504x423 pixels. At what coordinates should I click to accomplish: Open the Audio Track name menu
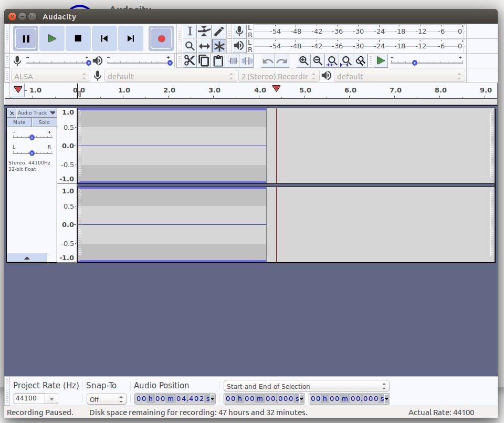(36, 113)
